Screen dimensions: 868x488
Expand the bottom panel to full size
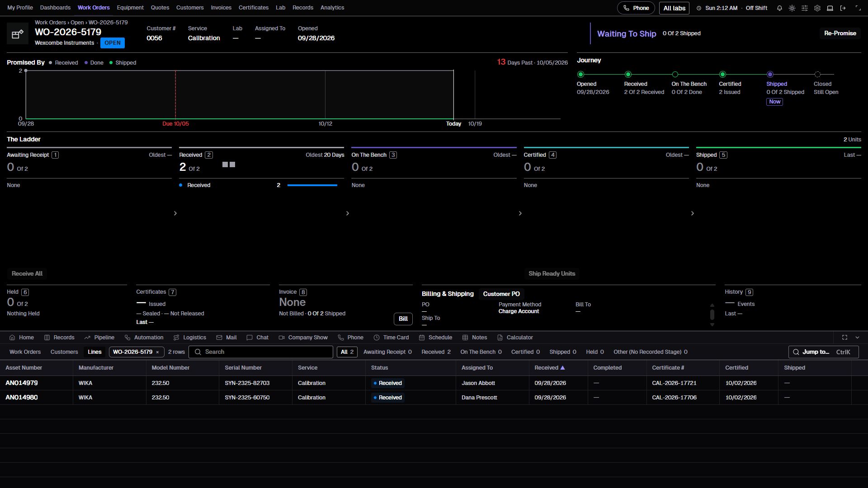844,338
